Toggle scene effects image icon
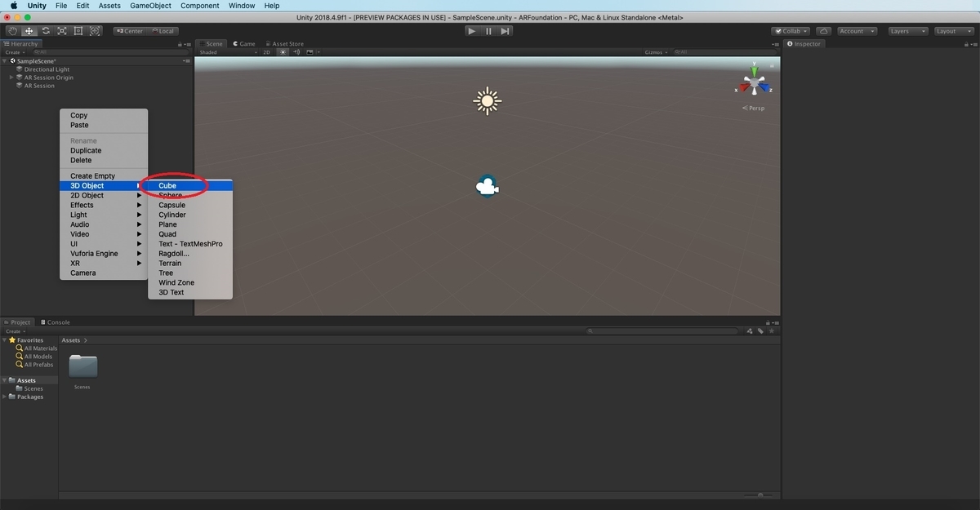This screenshot has width=980, height=510. pos(310,52)
